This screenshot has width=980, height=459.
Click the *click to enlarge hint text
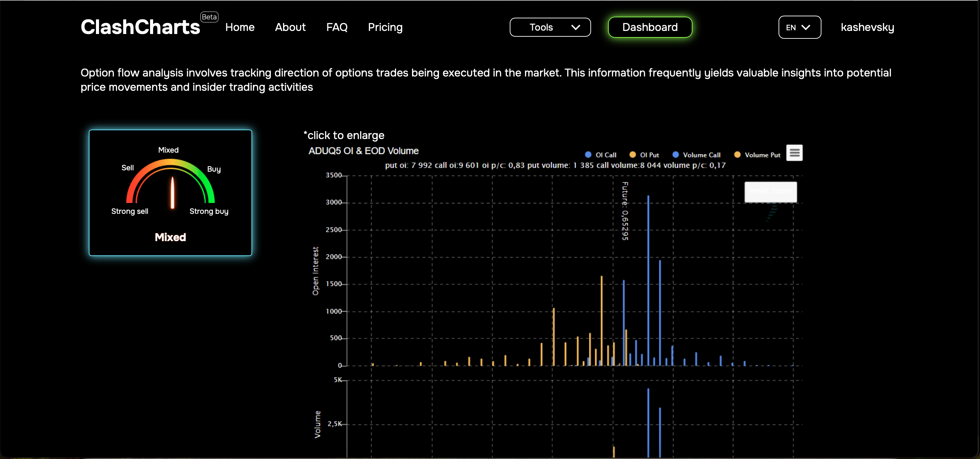[344, 135]
